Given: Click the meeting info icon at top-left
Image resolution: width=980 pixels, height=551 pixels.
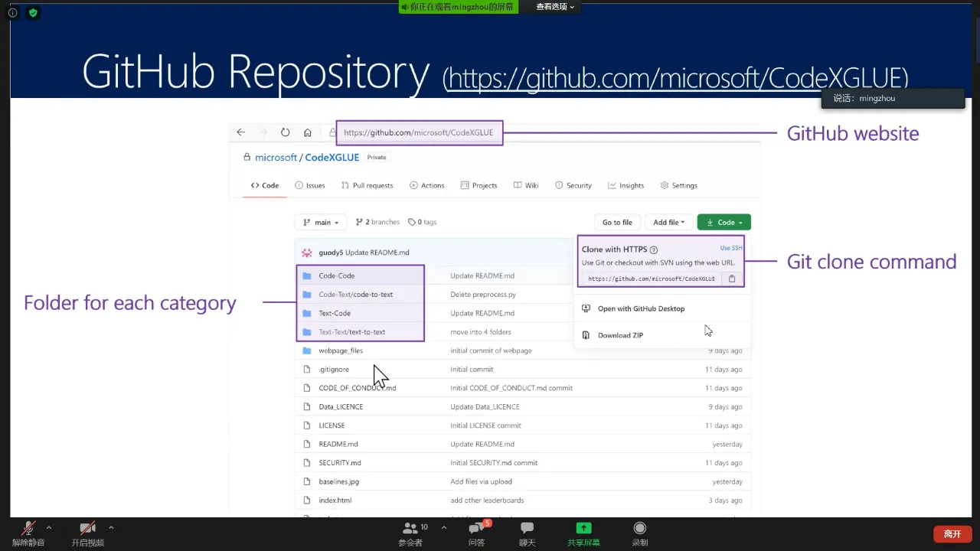Looking at the screenshot, I should tap(12, 12).
